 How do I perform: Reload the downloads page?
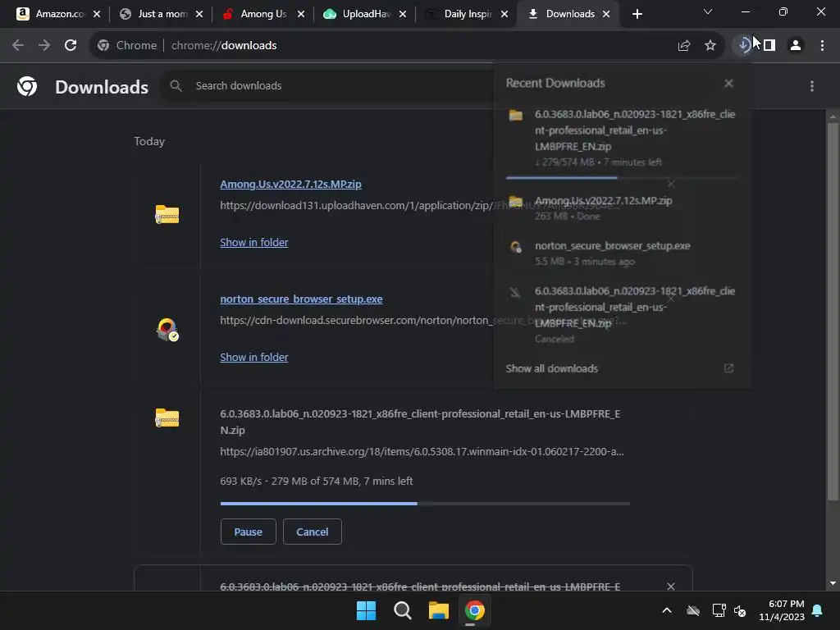(71, 46)
